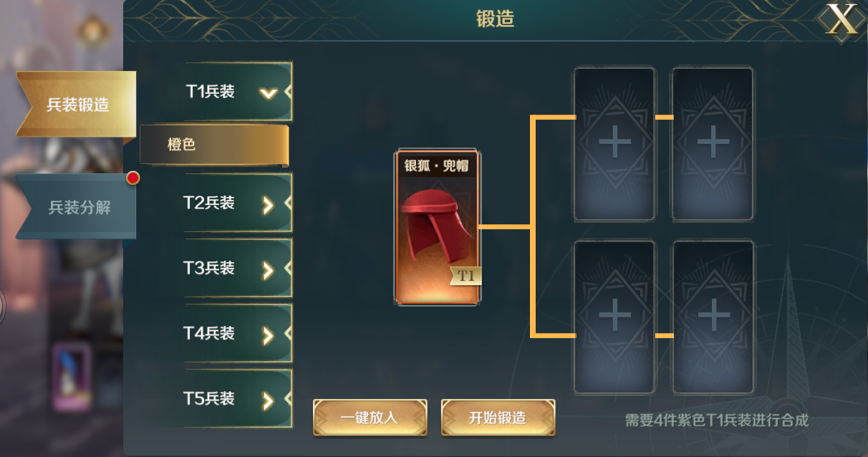Image resolution: width=868 pixels, height=457 pixels.
Task: Add gear to the top-left plus slot
Action: coord(614,143)
